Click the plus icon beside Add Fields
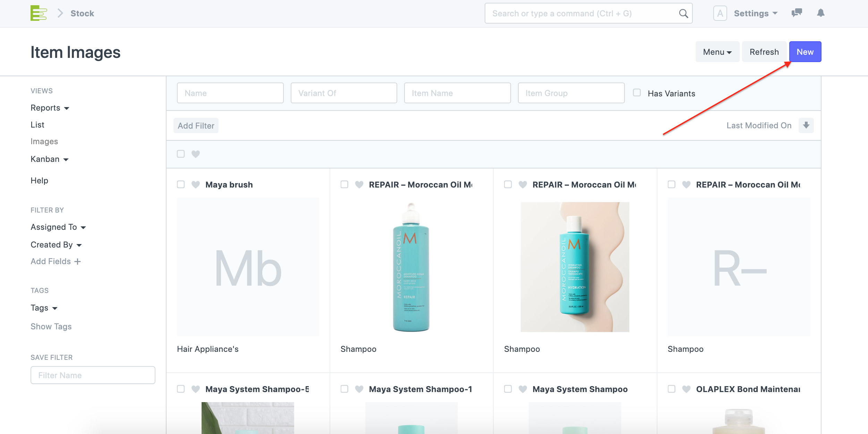This screenshot has height=434, width=868. click(x=78, y=261)
